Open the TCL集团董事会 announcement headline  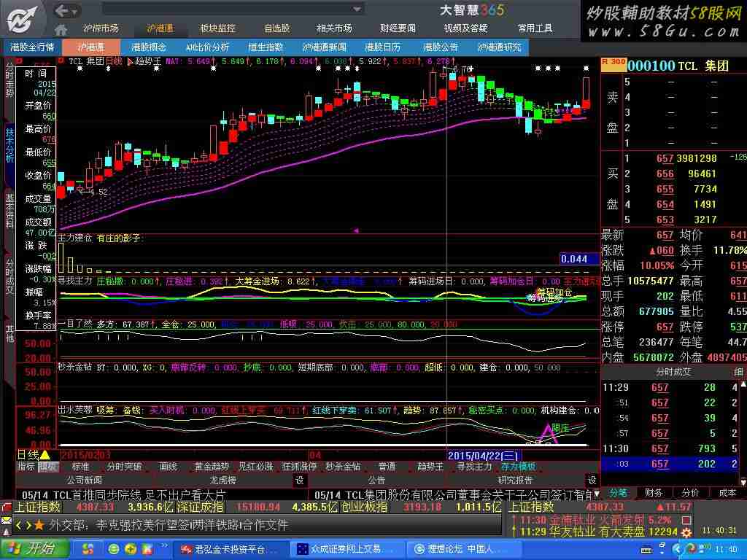[452, 495]
